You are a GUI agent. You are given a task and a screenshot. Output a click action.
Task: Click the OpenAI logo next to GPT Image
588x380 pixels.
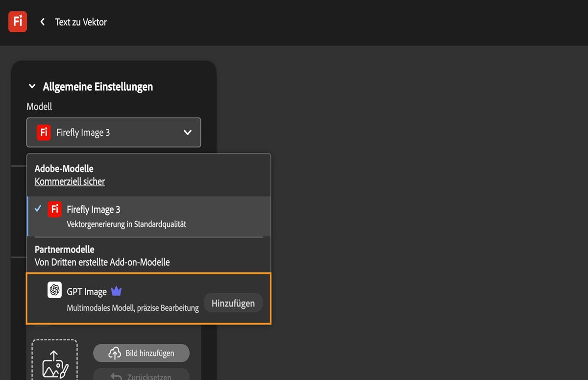55,290
